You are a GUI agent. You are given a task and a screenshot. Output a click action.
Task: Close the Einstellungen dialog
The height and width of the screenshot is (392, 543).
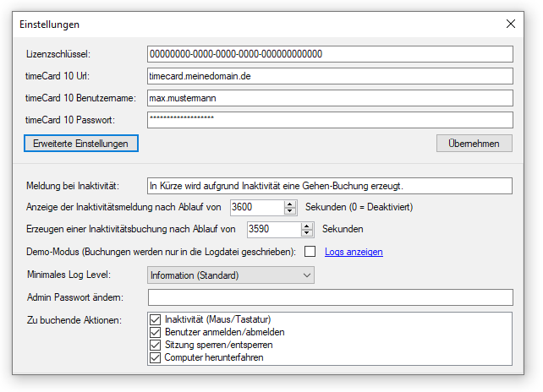510,24
